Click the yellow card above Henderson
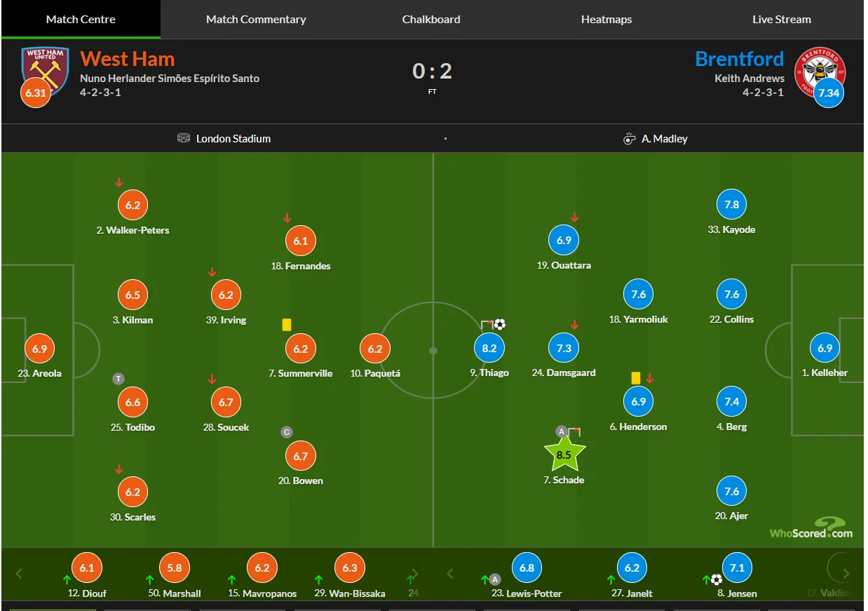 coord(636,377)
